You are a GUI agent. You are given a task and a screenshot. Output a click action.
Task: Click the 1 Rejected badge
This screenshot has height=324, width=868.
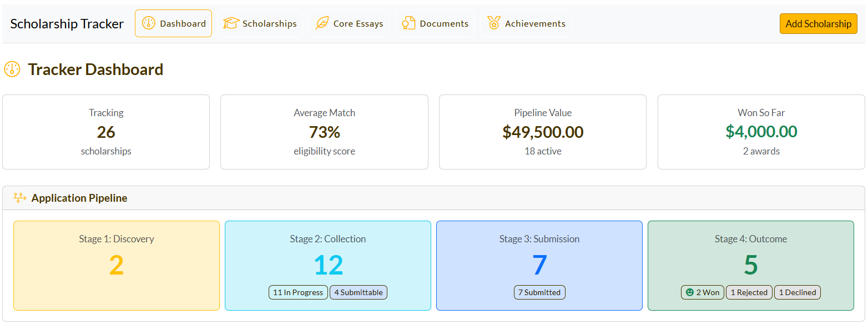[749, 292]
